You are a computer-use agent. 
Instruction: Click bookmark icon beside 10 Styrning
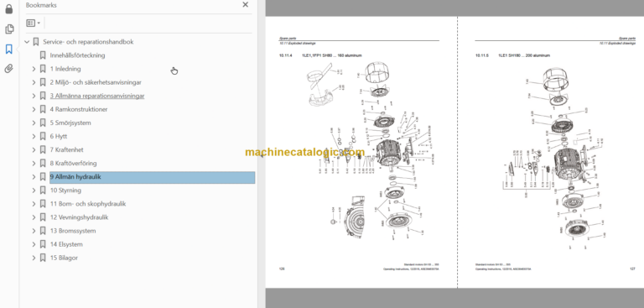pos(43,191)
